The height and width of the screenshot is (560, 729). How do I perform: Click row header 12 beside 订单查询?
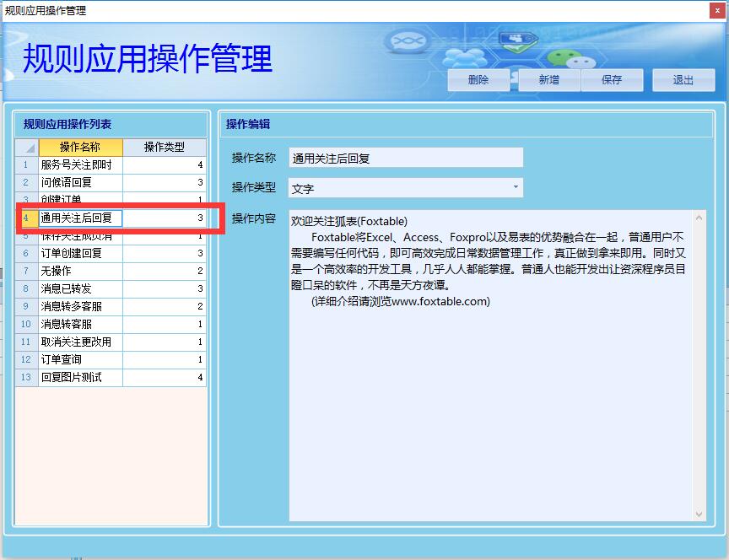click(27, 360)
